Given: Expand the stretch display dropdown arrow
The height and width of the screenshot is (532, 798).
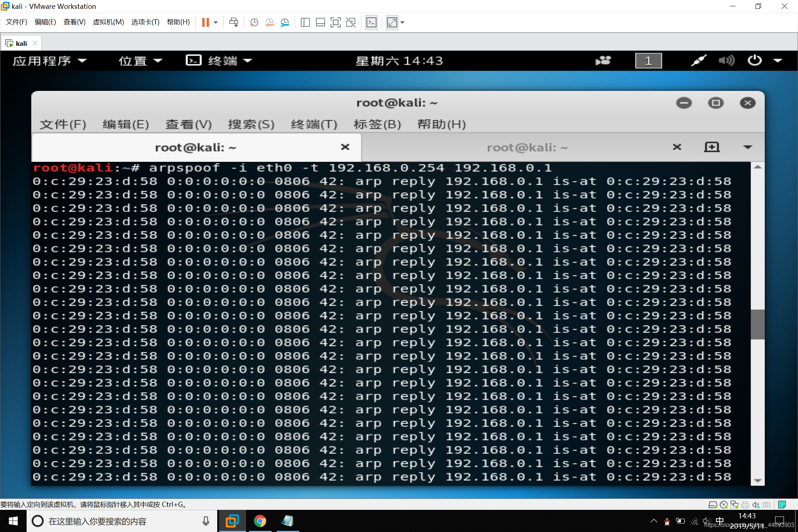Looking at the screenshot, I should pyautogui.click(x=402, y=23).
